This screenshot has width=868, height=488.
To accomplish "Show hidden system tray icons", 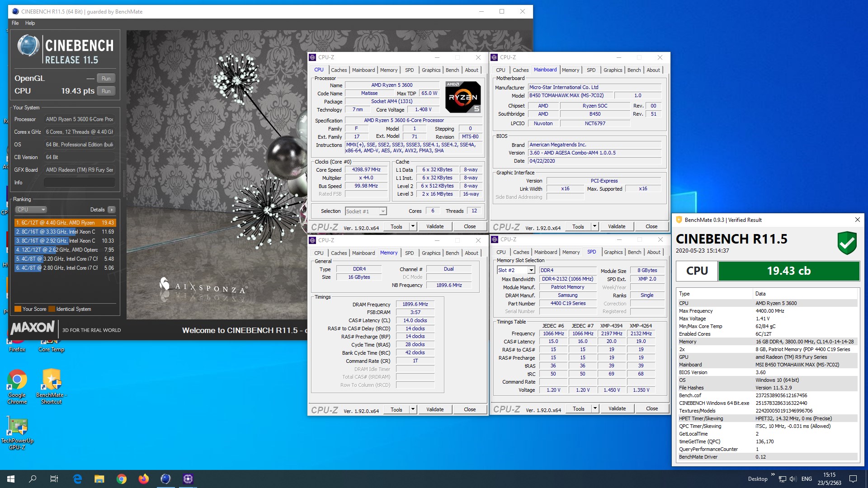I will pos(773,475).
